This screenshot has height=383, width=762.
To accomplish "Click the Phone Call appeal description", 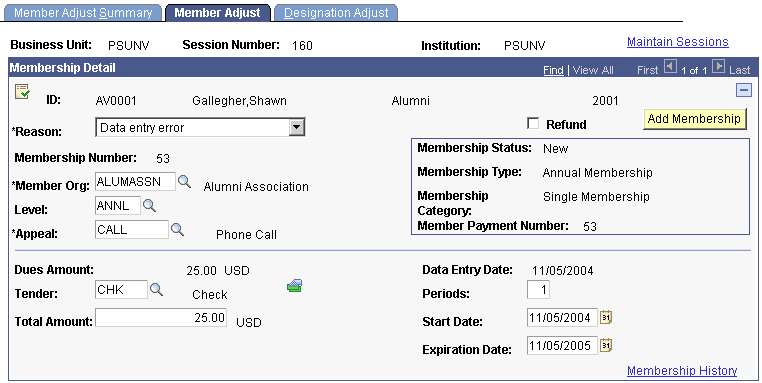I will [246, 235].
